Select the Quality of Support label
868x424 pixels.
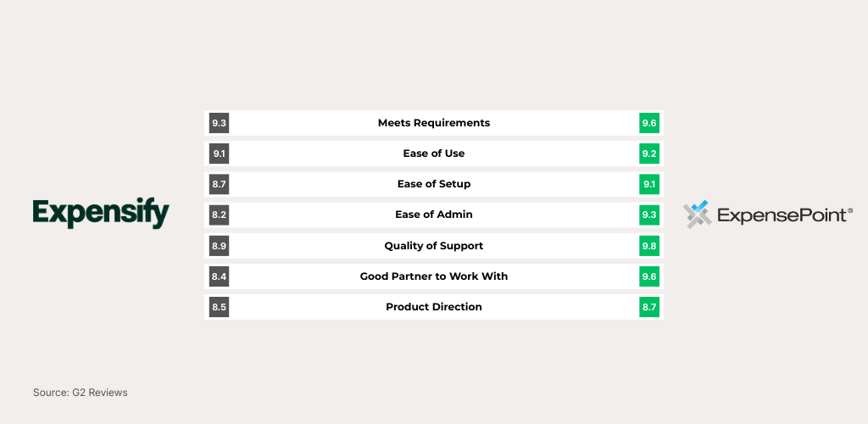pyautogui.click(x=434, y=246)
